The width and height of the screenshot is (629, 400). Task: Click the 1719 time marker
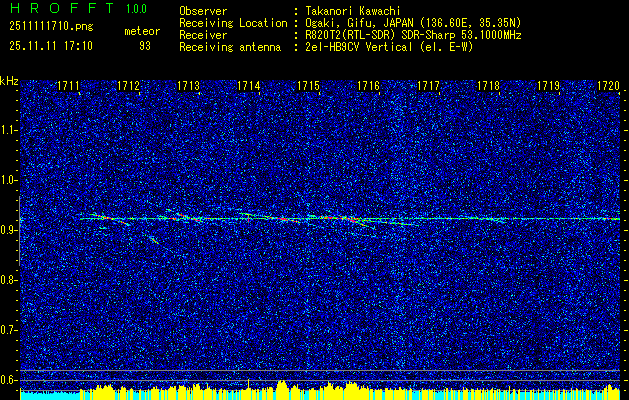point(548,86)
